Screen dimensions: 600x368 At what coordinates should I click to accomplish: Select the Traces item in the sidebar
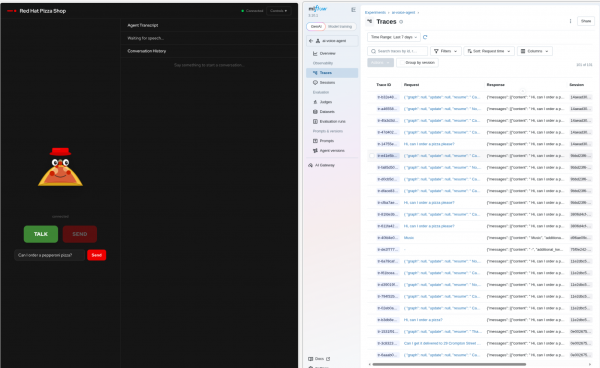332,73
